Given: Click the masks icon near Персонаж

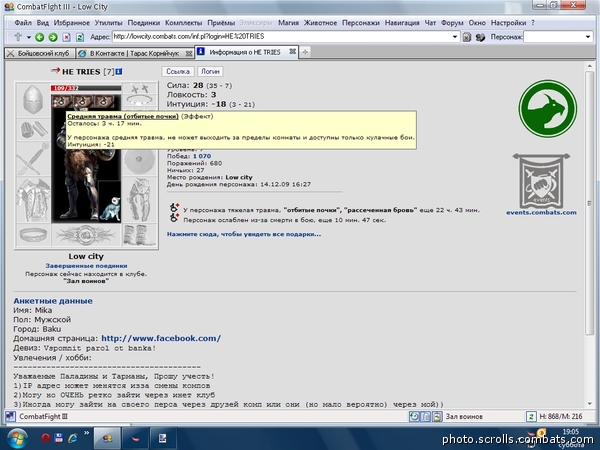Looking at the screenshot, I should (x=480, y=37).
